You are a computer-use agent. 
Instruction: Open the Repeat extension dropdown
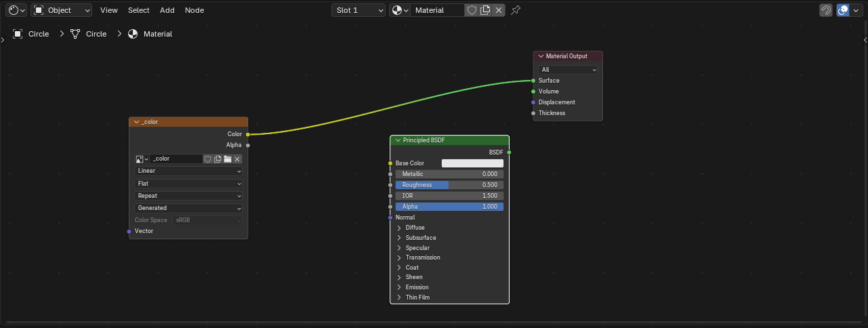188,196
